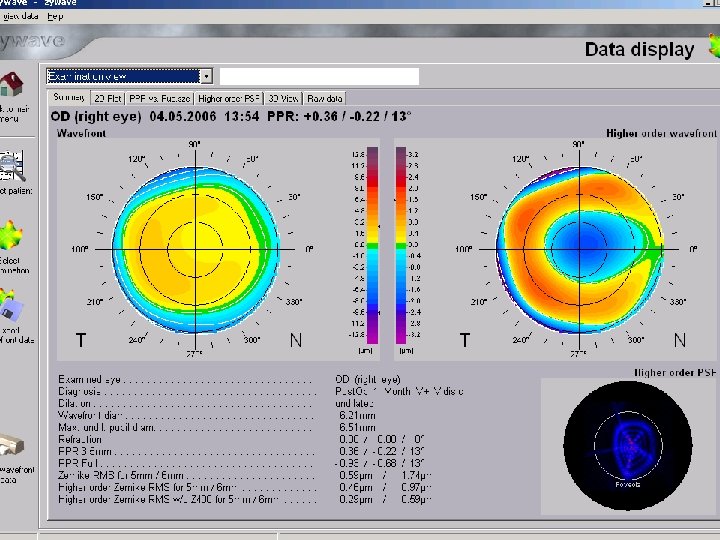Open the Higher order PSF tab

[229, 98]
